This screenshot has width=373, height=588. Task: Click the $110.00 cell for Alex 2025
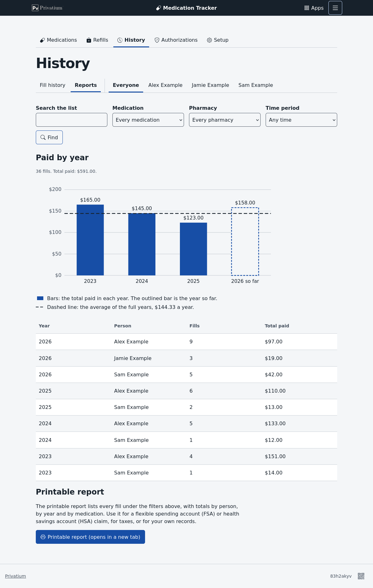click(x=275, y=391)
